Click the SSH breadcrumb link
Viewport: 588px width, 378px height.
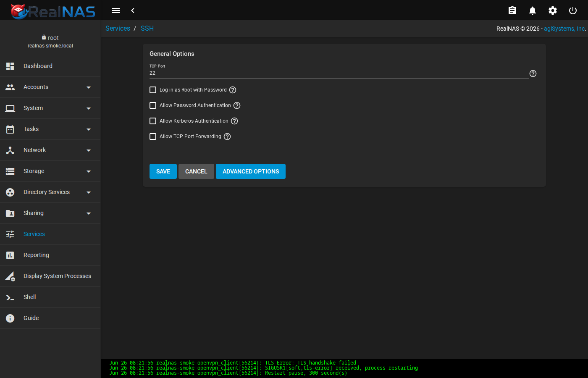tap(147, 29)
